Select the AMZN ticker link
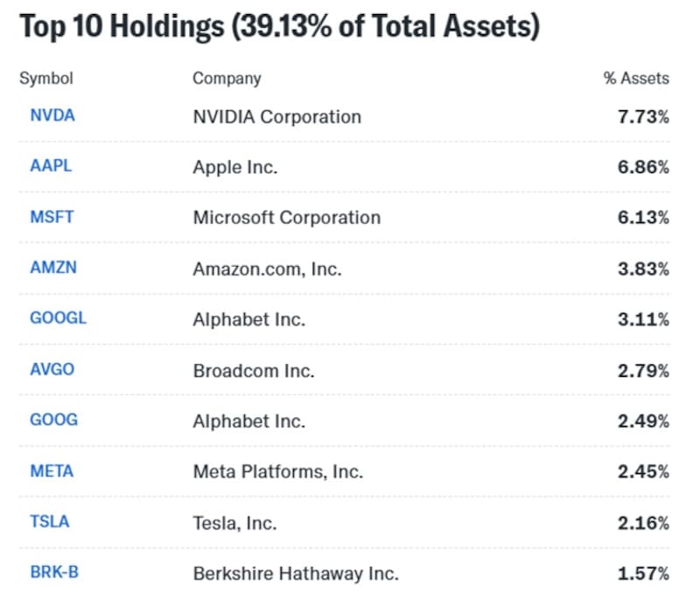 (53, 268)
